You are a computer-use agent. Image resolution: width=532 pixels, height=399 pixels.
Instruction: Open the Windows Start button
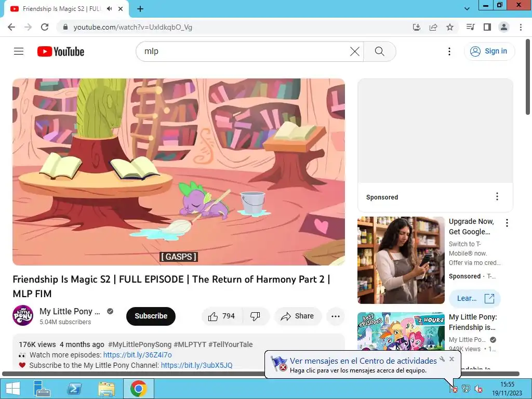(x=13, y=389)
